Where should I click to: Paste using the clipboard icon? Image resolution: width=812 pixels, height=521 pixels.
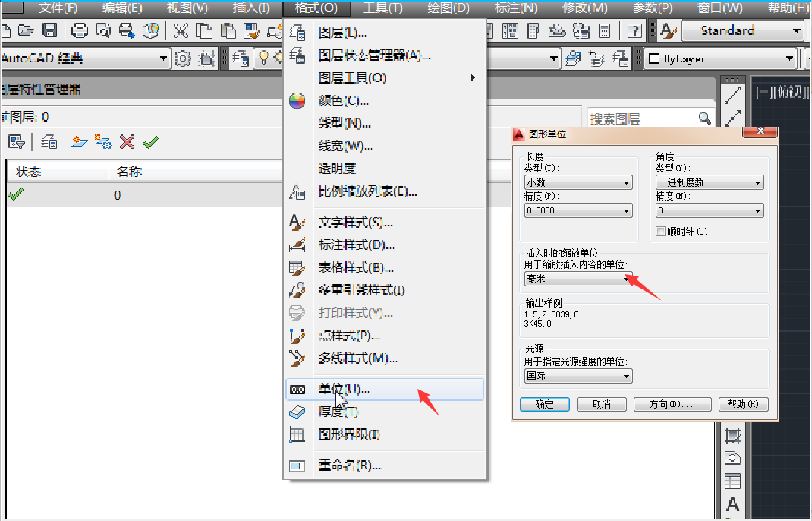coord(228,30)
